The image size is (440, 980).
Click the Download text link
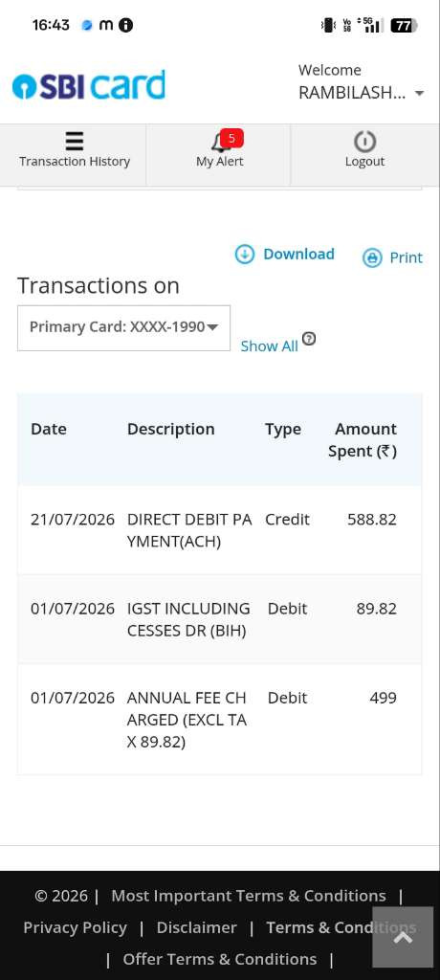pyautogui.click(x=298, y=255)
